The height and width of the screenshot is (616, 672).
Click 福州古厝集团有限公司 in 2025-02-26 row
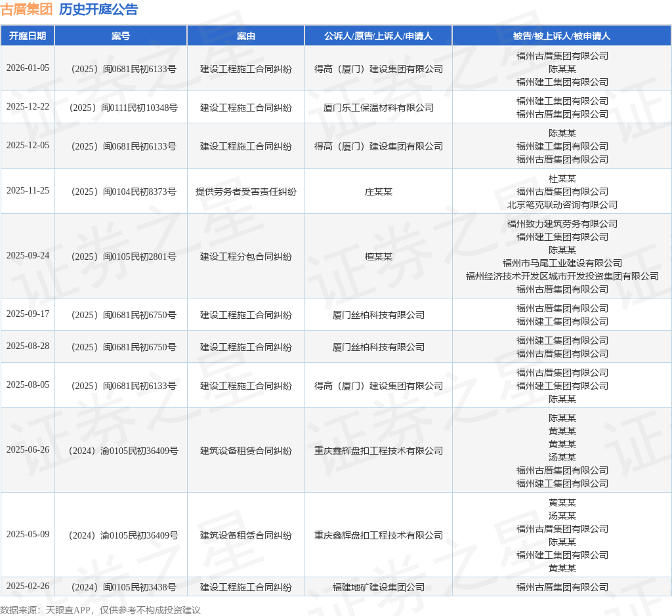pyautogui.click(x=562, y=587)
